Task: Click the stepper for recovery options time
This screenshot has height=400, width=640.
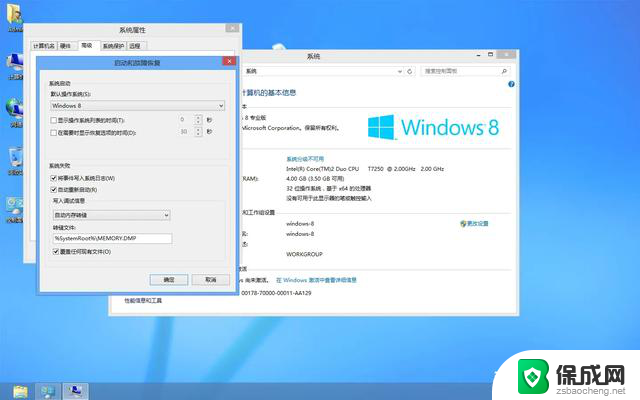Action: coord(198,132)
